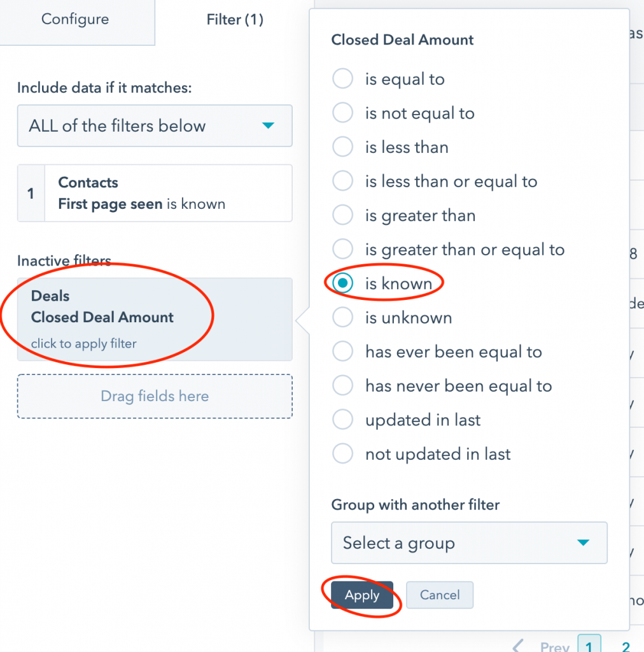This screenshot has width=644, height=652.
Task: Select the 'is equal to' radio option
Action: click(343, 79)
